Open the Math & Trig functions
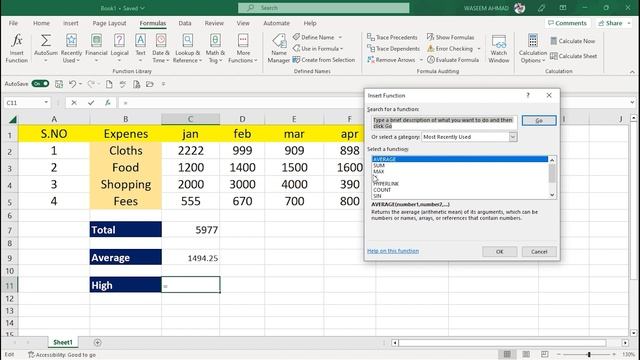The image size is (640, 360). click(215, 48)
